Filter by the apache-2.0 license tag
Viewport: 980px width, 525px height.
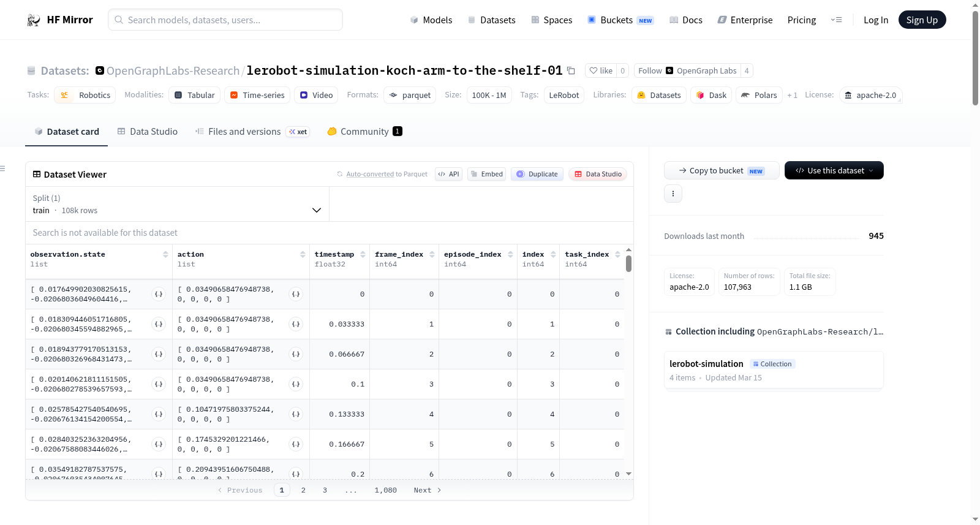pyautogui.click(x=870, y=96)
